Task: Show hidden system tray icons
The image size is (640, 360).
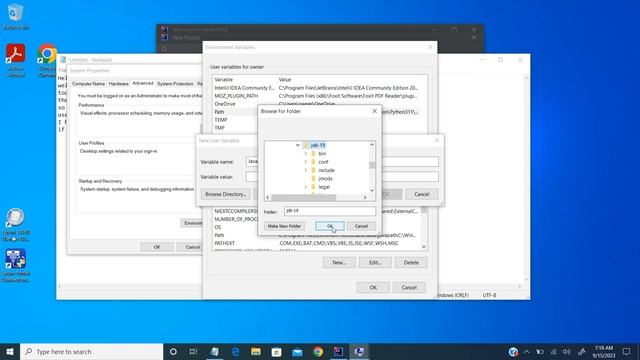Action: 527,352
